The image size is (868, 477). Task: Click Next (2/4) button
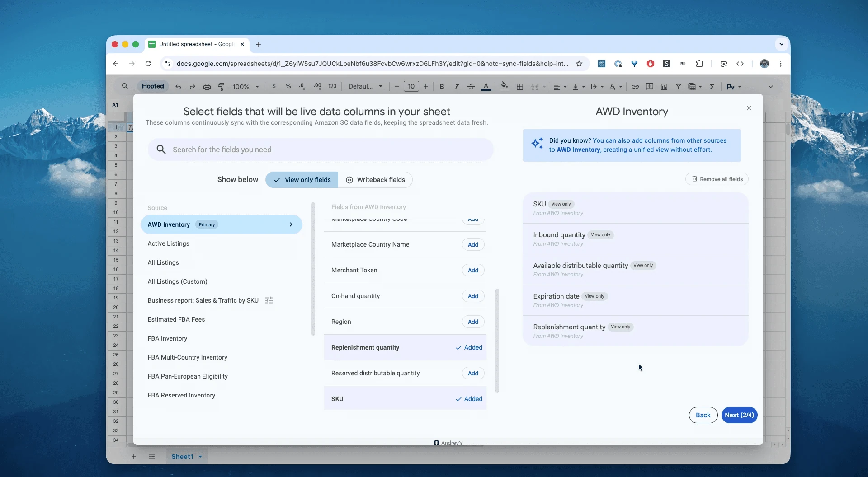coord(739,415)
